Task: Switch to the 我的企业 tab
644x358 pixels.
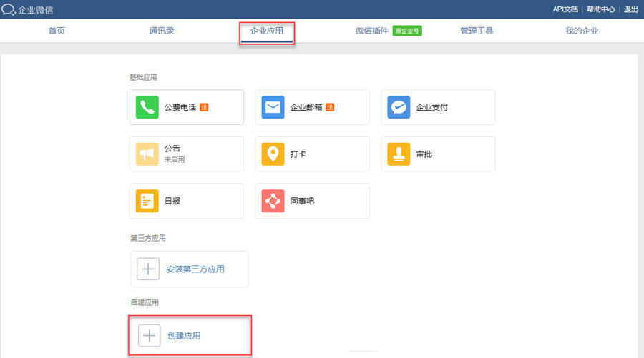Action: pos(582,31)
